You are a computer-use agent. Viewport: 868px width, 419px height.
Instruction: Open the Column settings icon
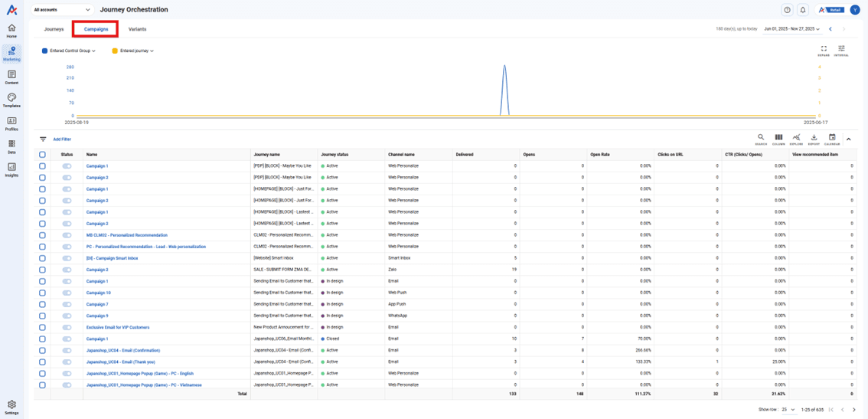(x=778, y=139)
